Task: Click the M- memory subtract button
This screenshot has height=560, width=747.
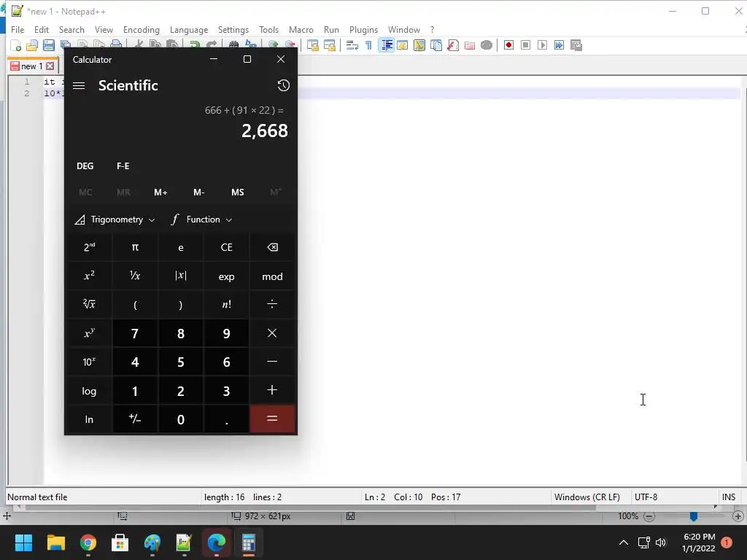Action: [198, 192]
